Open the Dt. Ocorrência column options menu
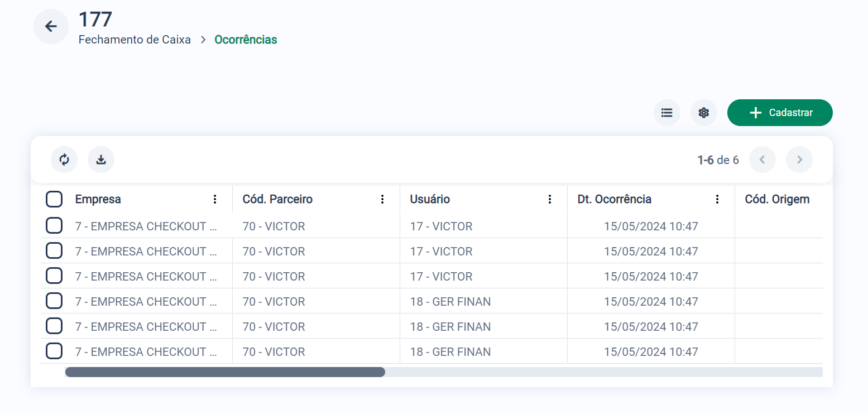 point(717,199)
